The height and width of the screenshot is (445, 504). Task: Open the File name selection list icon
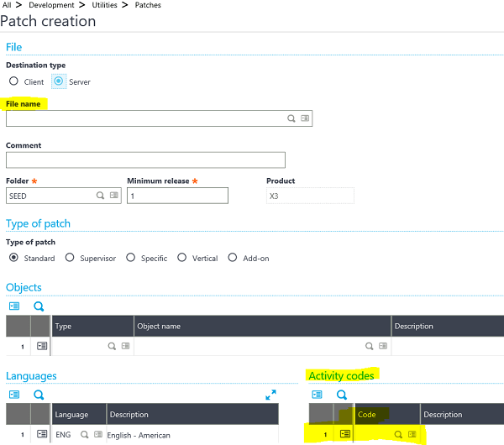coord(305,118)
